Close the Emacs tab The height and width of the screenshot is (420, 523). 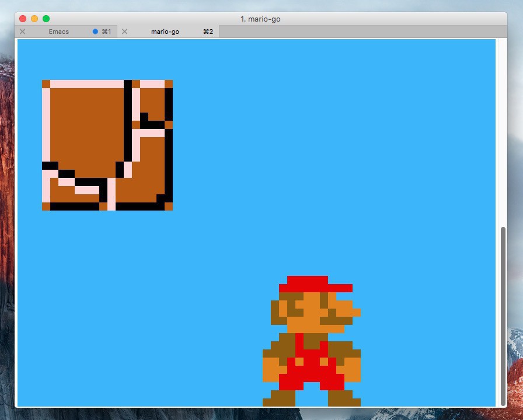point(22,32)
